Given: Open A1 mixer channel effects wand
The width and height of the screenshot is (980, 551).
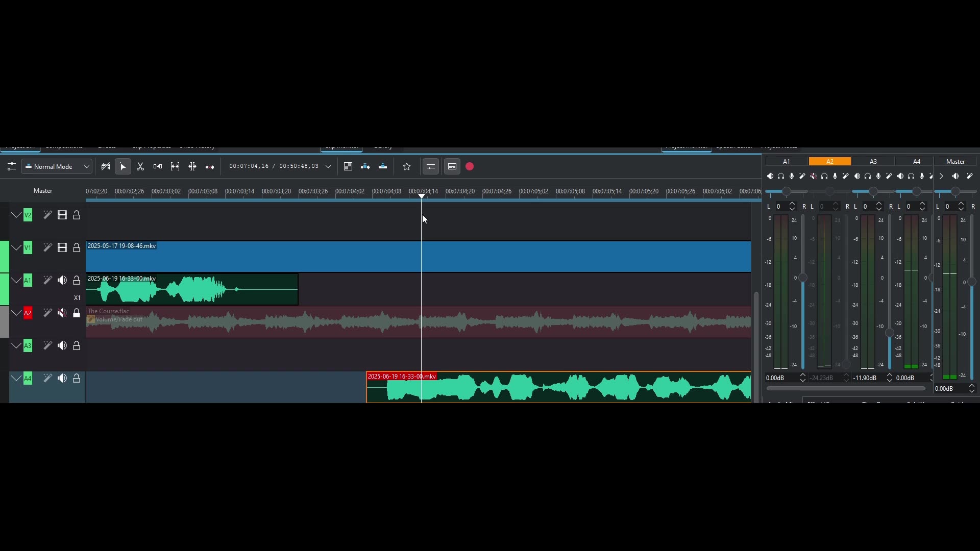Looking at the screenshot, I should pyautogui.click(x=802, y=177).
